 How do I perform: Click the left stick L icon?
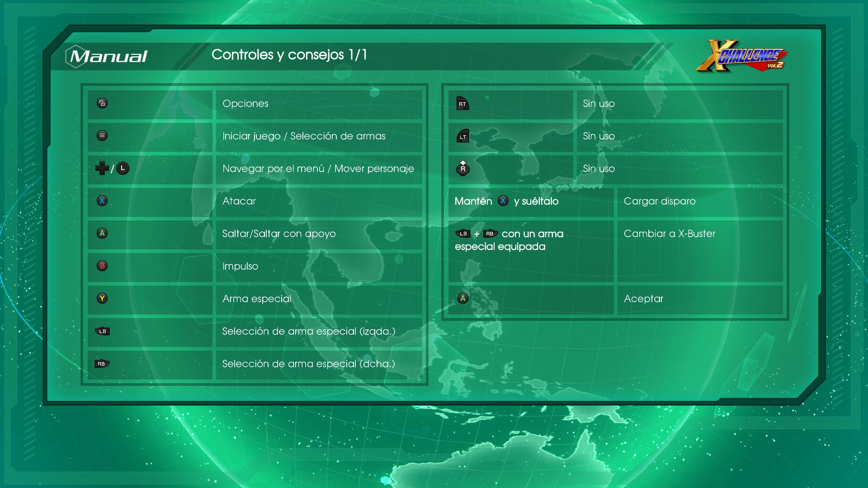123,168
